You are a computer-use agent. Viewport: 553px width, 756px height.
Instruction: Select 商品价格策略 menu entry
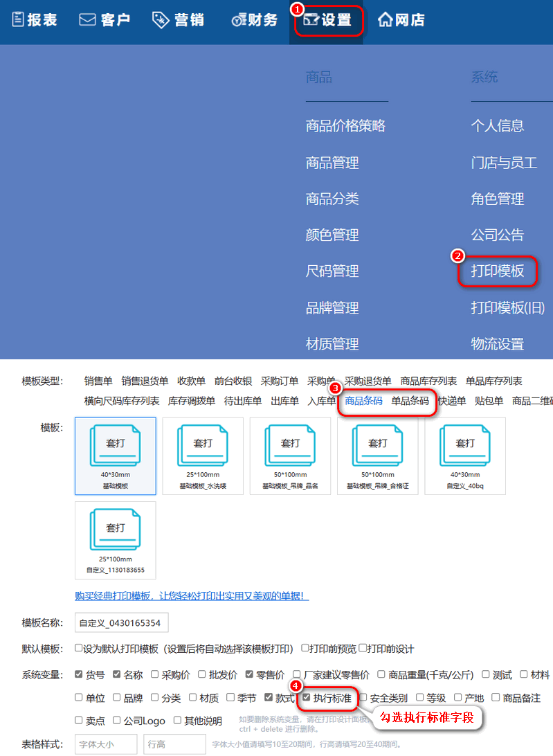[x=345, y=126]
